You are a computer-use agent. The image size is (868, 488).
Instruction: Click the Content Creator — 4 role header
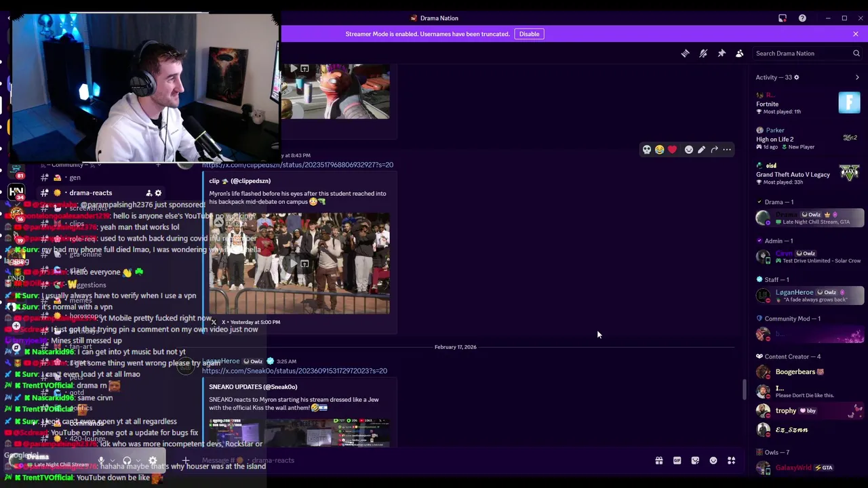pos(788,357)
